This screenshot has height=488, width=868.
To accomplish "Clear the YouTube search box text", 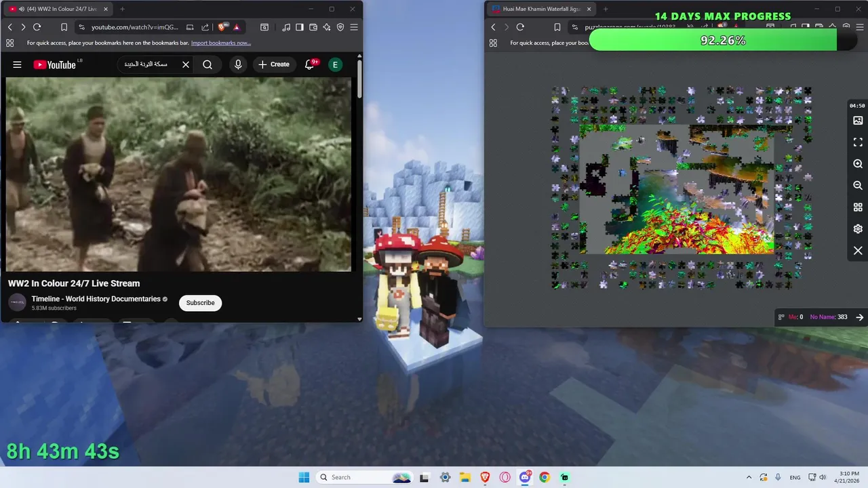I will (x=186, y=64).
